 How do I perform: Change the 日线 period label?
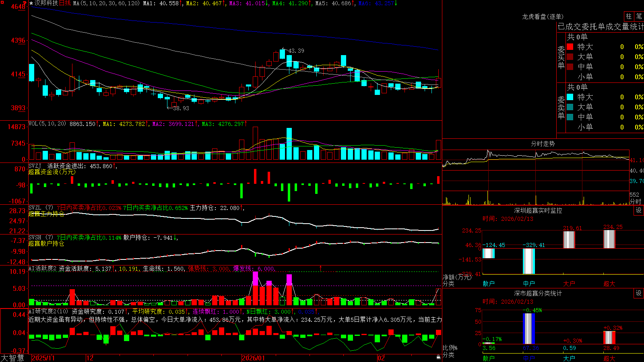click(65, 3)
